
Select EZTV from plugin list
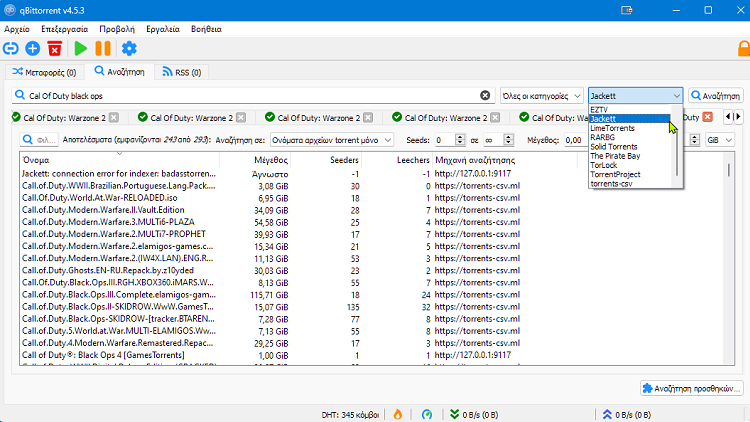[x=632, y=110]
